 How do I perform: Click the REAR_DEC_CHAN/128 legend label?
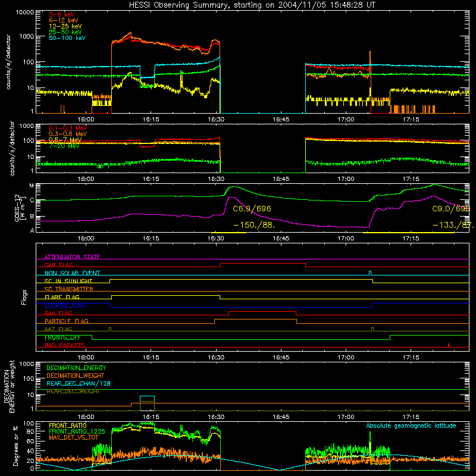click(x=79, y=383)
